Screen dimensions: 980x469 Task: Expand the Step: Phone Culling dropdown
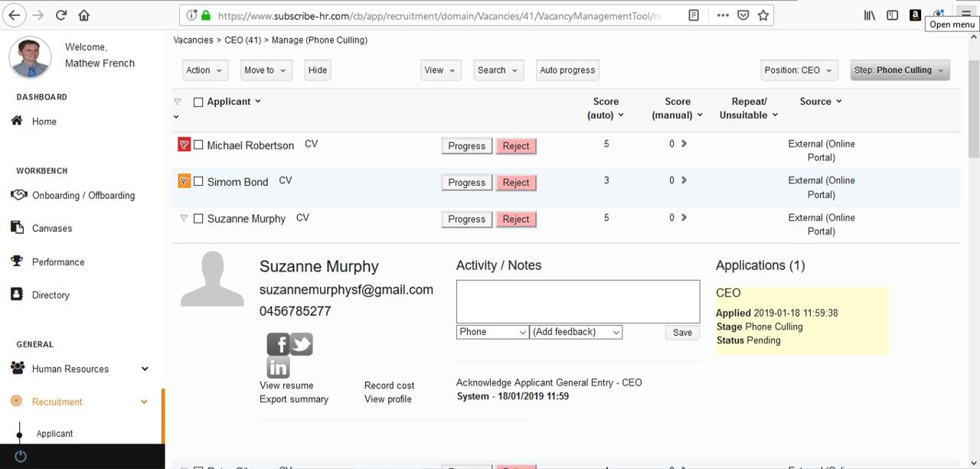tap(900, 70)
